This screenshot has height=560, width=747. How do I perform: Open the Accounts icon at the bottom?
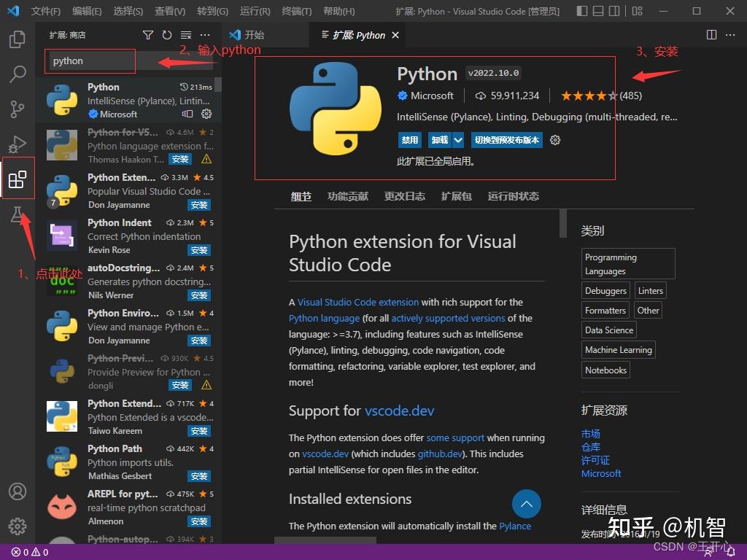point(18,492)
